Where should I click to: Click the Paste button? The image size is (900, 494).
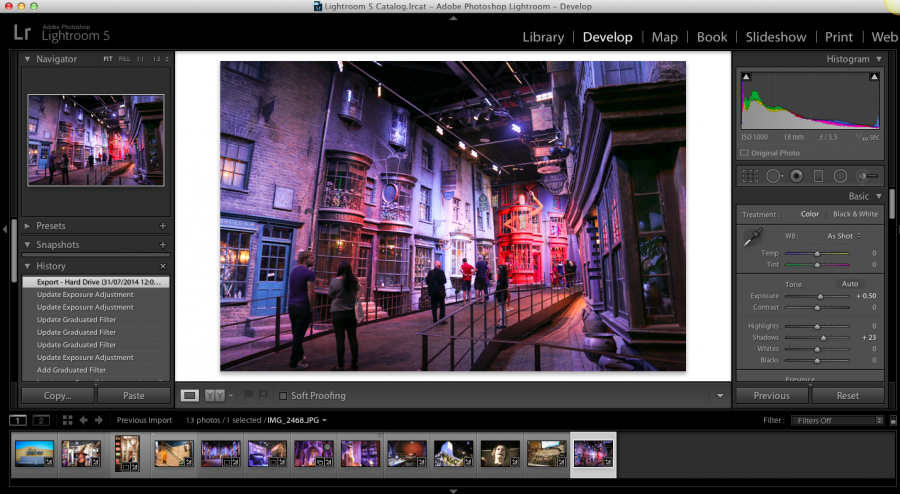coord(134,396)
